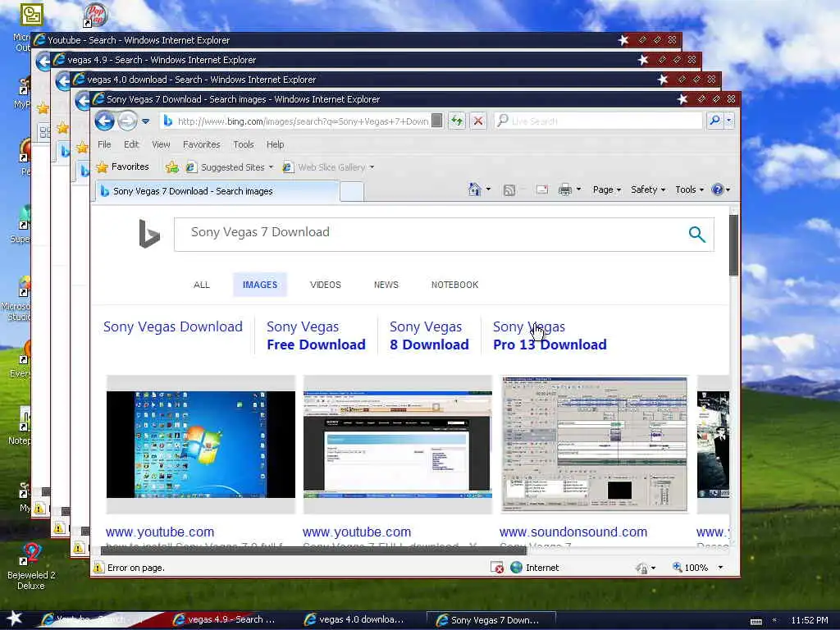Click the Internet security zone globe
The height and width of the screenshot is (630, 840).
517,568
